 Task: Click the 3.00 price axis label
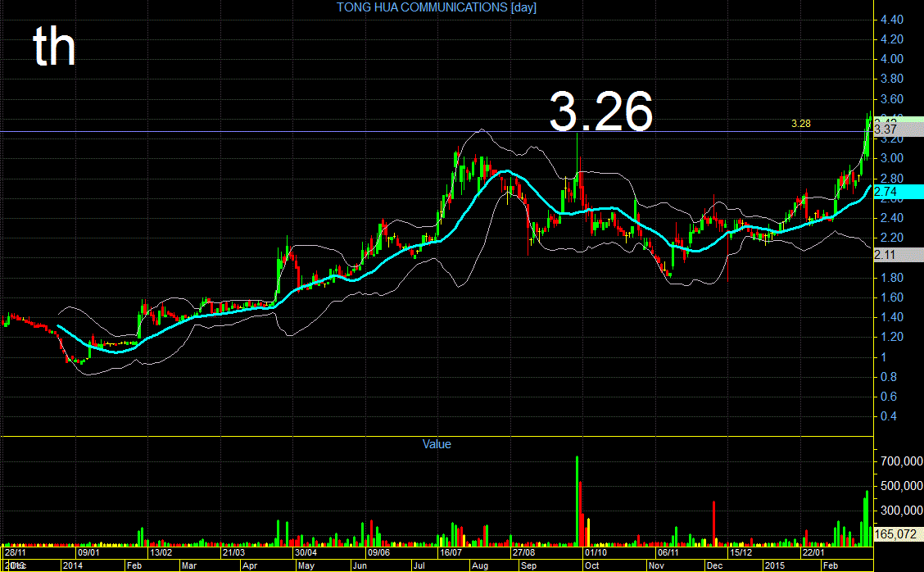[x=891, y=158]
